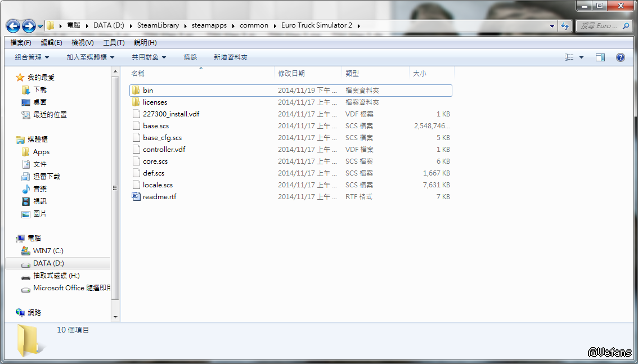Select 網路 in navigation pane
The image size is (638, 364).
tap(34, 313)
